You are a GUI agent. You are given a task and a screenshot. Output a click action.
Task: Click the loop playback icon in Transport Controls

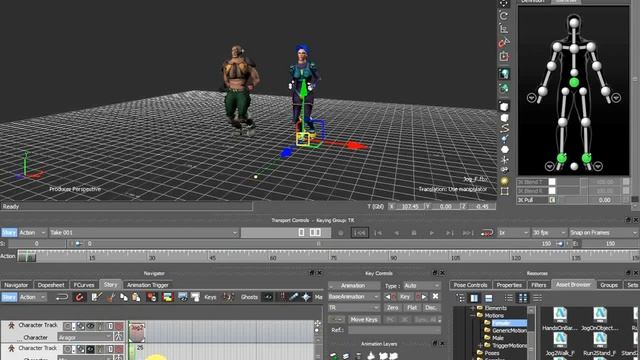click(487, 233)
